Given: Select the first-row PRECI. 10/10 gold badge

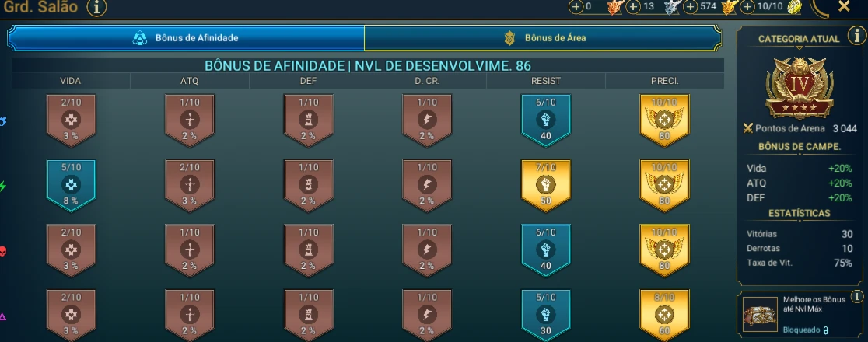Looking at the screenshot, I should click(663, 120).
